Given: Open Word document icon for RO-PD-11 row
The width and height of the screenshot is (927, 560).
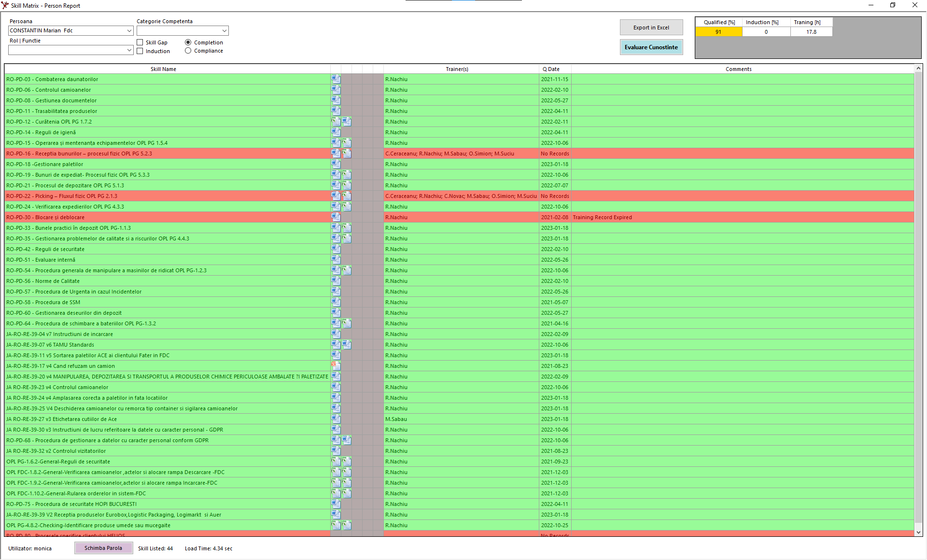Looking at the screenshot, I should (x=336, y=111).
